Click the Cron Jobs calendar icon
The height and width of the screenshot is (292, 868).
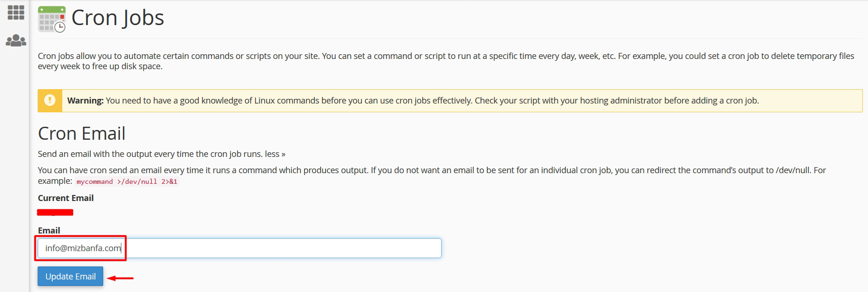point(52,19)
